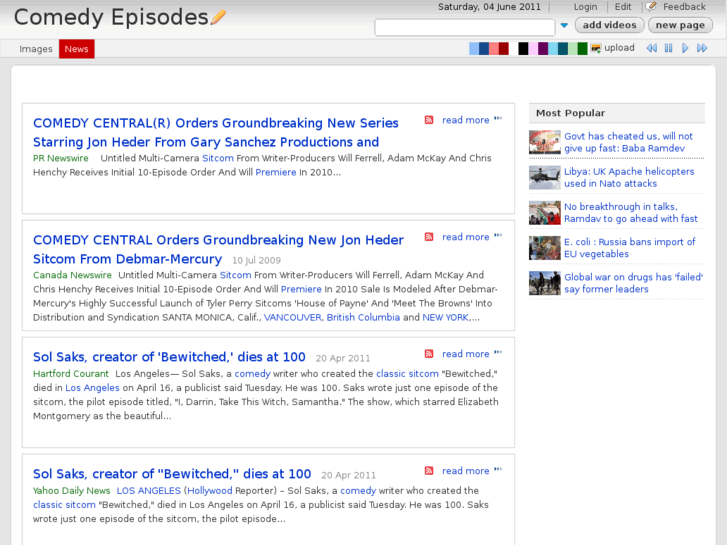
Task: Open Apache helicopter thumbnail in Most Popular
Action: [545, 177]
